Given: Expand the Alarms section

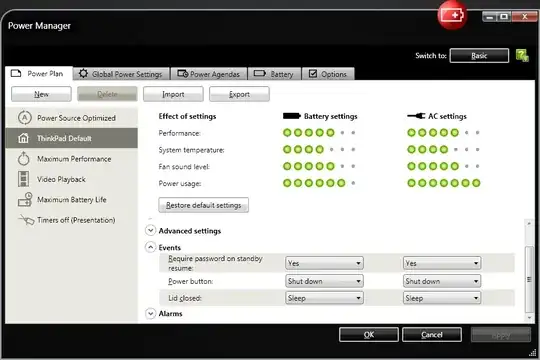Looking at the screenshot, I should 150,313.
